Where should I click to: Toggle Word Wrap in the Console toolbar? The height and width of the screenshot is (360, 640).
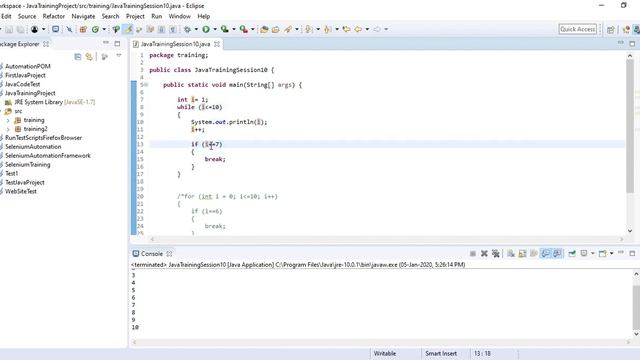coord(533,253)
